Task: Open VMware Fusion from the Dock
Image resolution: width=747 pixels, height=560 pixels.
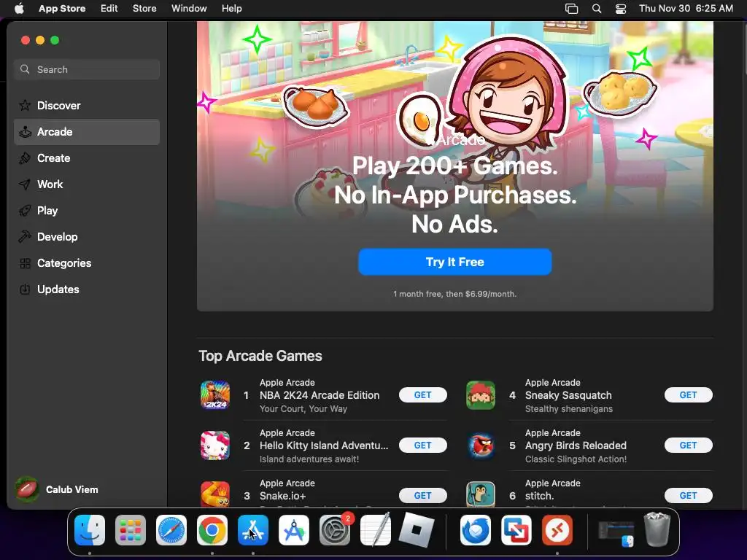Action: coord(516,530)
